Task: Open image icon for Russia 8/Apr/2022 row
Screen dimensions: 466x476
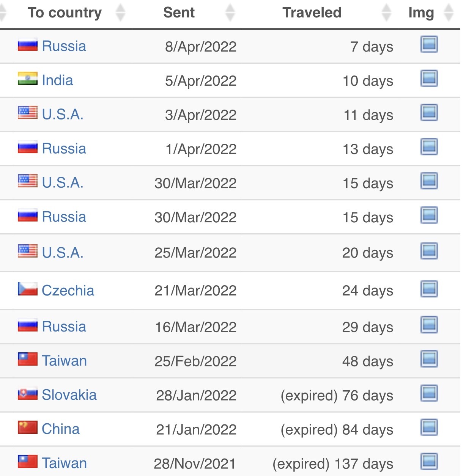Action: [429, 44]
